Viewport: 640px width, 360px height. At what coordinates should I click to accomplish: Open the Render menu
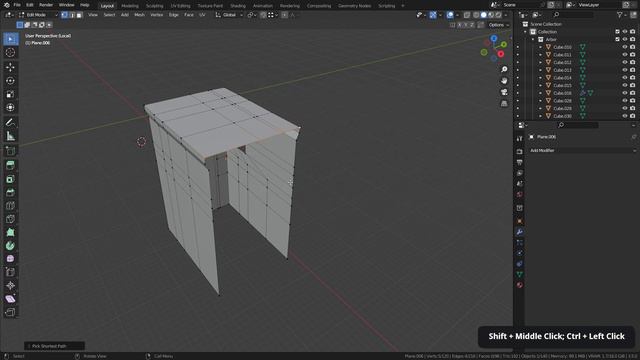tap(46, 5)
